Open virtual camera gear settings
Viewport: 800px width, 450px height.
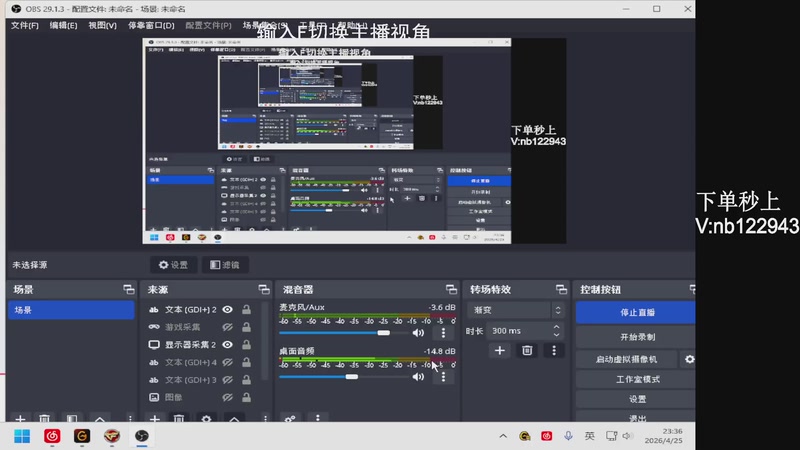(689, 359)
